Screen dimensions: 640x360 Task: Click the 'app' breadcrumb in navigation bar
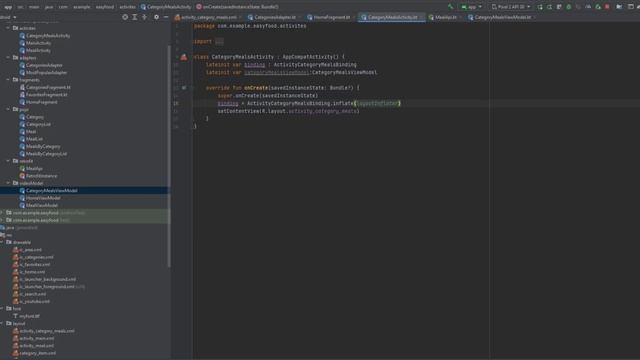pos(8,7)
